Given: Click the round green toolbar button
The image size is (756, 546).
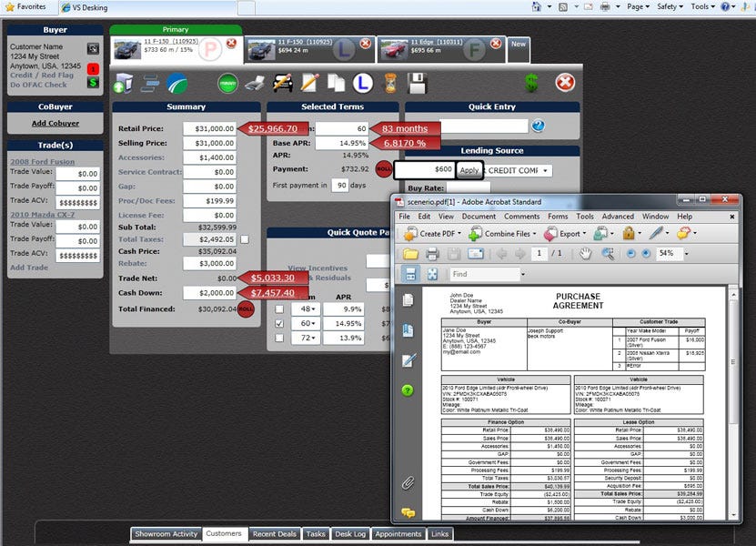Looking at the screenshot, I should click(x=227, y=84).
